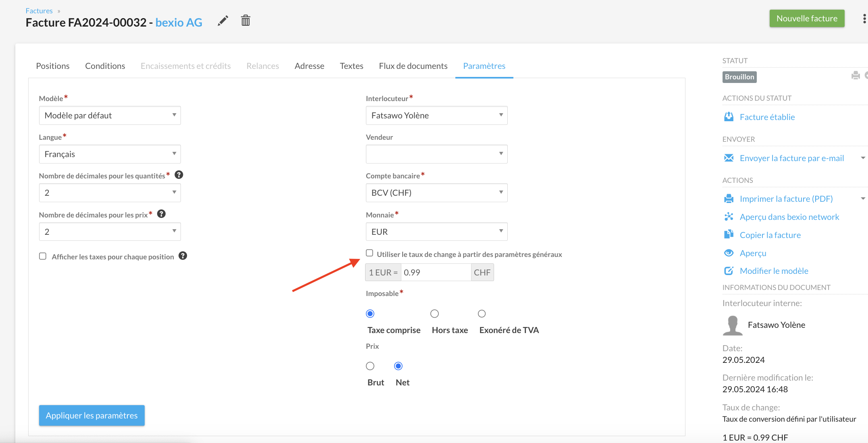Click the three-dot menu beside Nouvelle facture

pos(864,19)
